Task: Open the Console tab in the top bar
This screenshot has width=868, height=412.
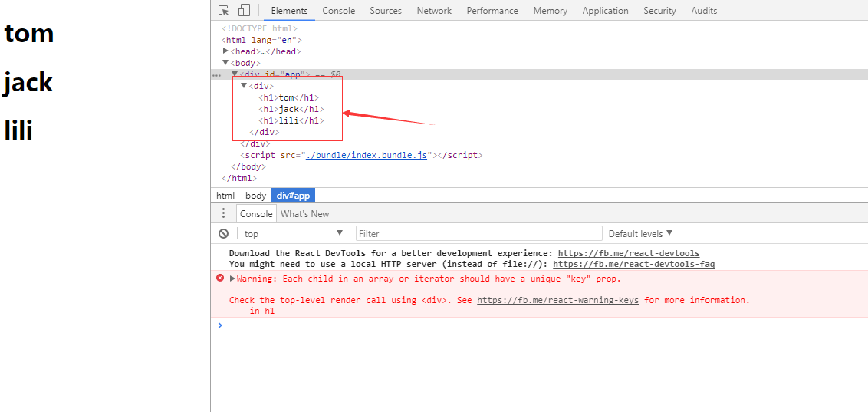Action: click(x=339, y=11)
